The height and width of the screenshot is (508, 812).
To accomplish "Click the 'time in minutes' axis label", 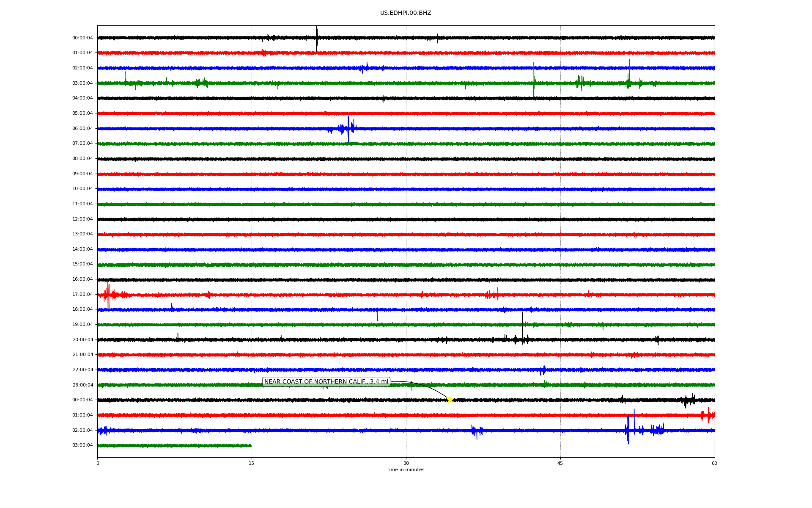I will pyautogui.click(x=406, y=470).
